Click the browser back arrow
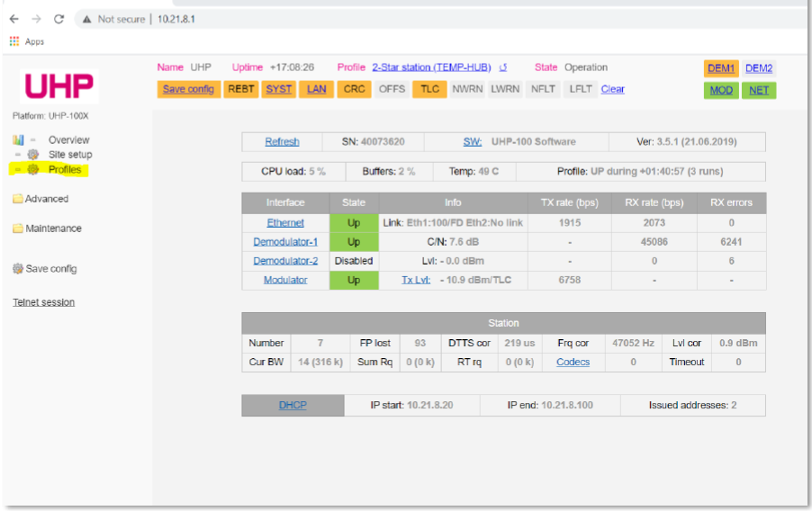 (14, 19)
